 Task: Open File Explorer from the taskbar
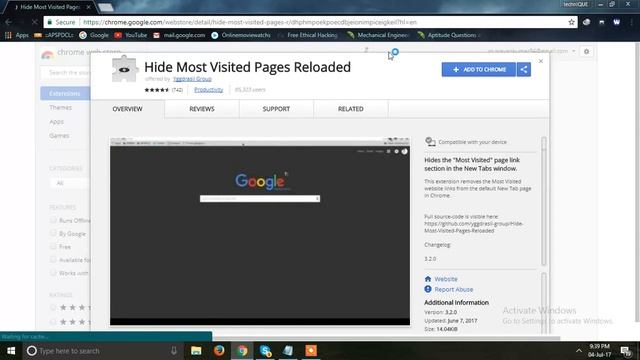[x=196, y=351]
